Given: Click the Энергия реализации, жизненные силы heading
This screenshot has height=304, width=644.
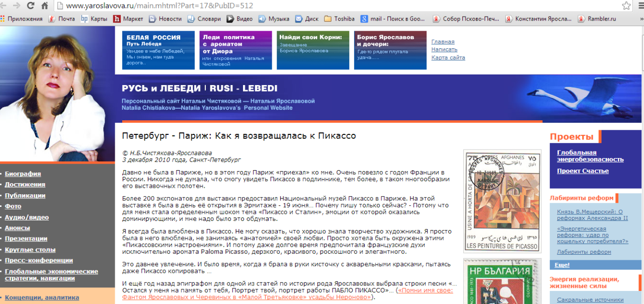Looking at the screenshot, I should tap(584, 282).
